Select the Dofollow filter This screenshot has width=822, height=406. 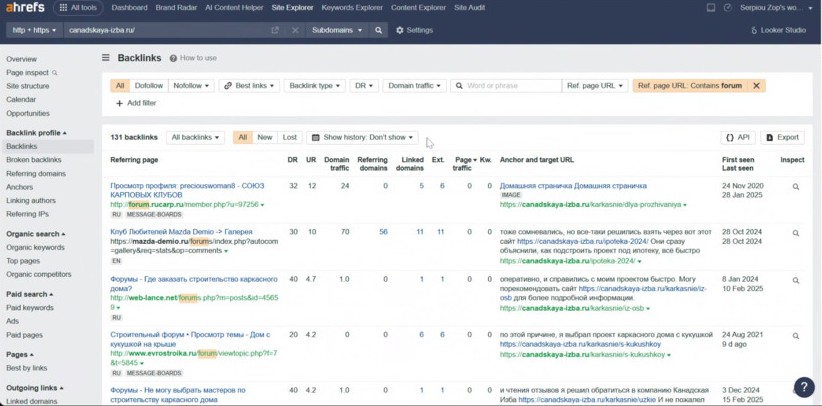[149, 86]
